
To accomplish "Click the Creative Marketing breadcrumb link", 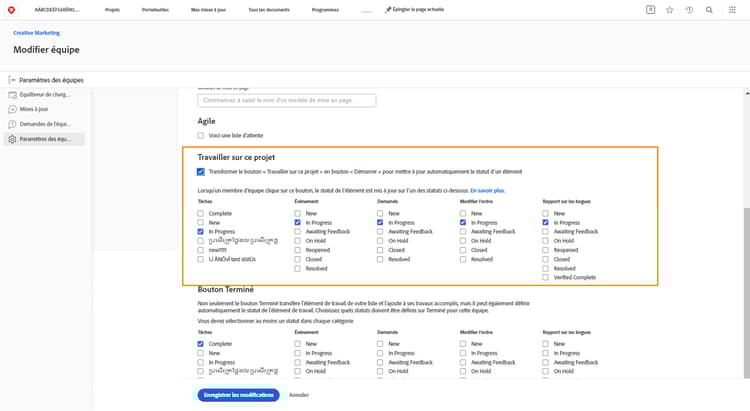I will 36,33.
